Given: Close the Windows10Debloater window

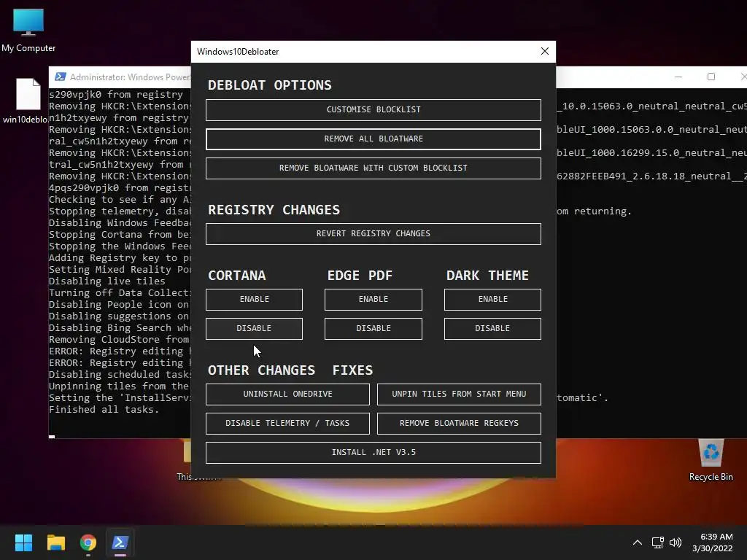Looking at the screenshot, I should 544,51.
